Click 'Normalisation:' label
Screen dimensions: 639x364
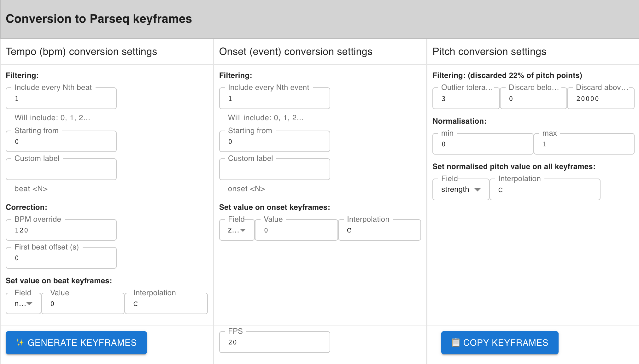click(460, 121)
